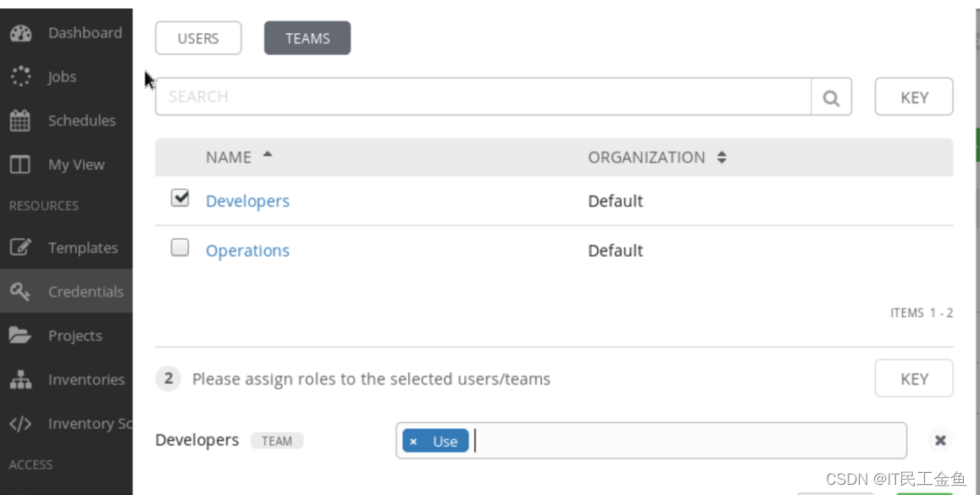Click the My View columns icon
The image size is (980, 495).
(x=20, y=165)
